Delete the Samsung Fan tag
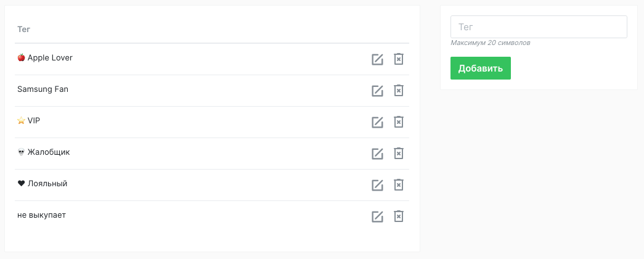The height and width of the screenshot is (259, 644). [398, 91]
